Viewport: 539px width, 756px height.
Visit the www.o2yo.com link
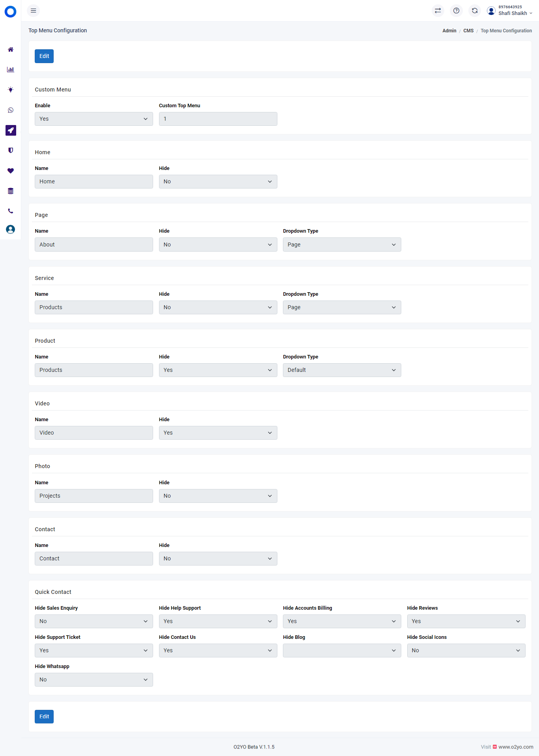pyautogui.click(x=516, y=747)
